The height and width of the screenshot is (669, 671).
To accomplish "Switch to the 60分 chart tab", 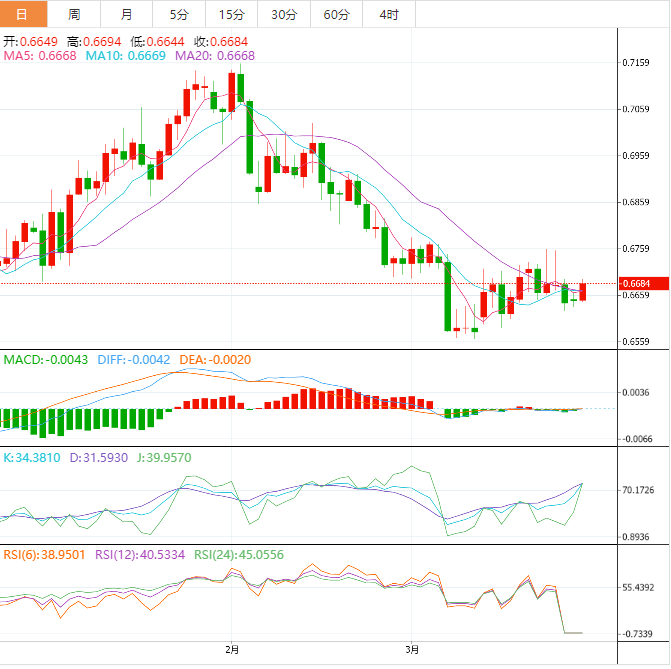I will tap(336, 14).
